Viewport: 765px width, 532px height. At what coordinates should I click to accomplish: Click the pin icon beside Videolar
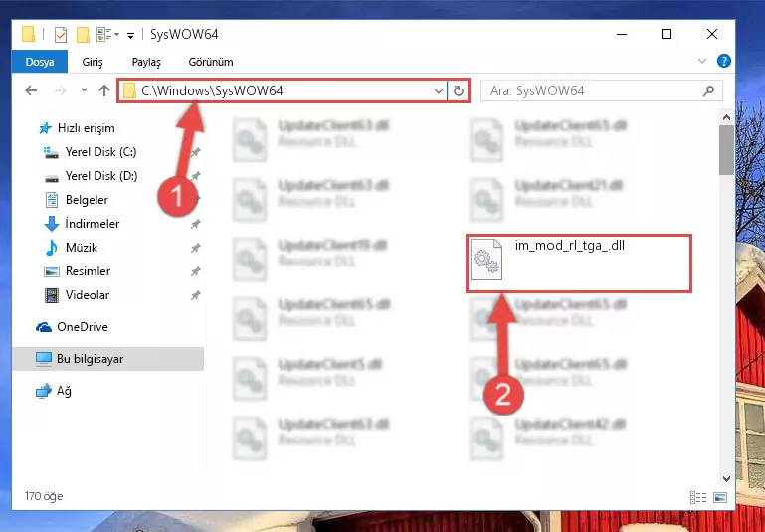(x=196, y=295)
